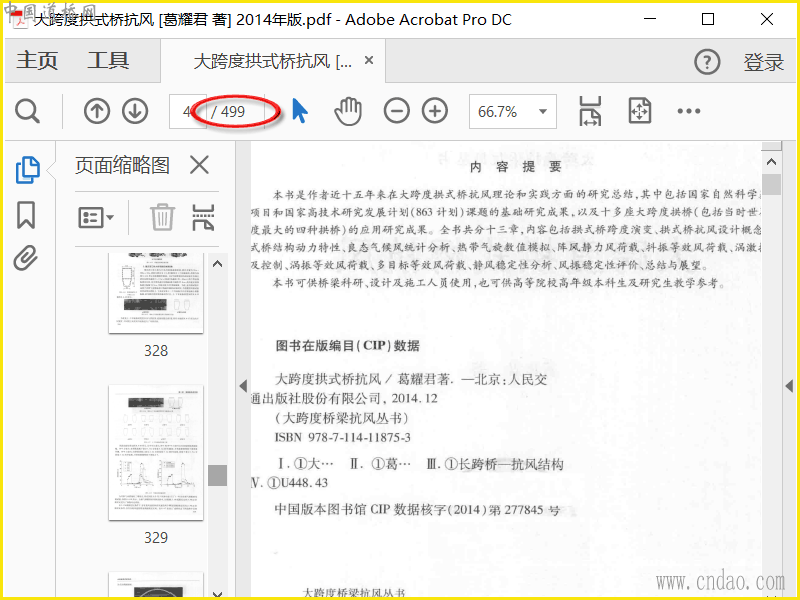800x600 pixels.
Task: Click the ISBN 978-7-114-11875-3 line
Action: click(x=343, y=438)
